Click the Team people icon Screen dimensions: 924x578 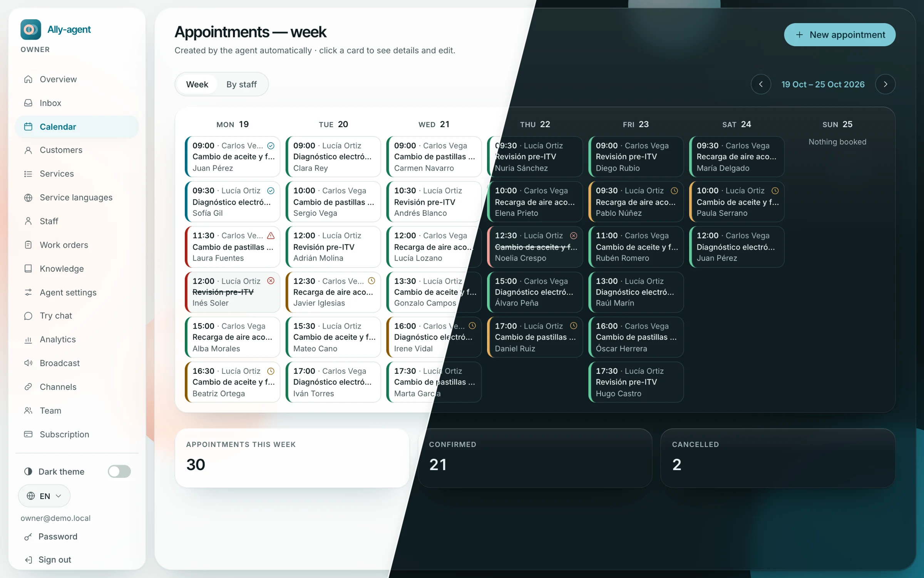[28, 411]
